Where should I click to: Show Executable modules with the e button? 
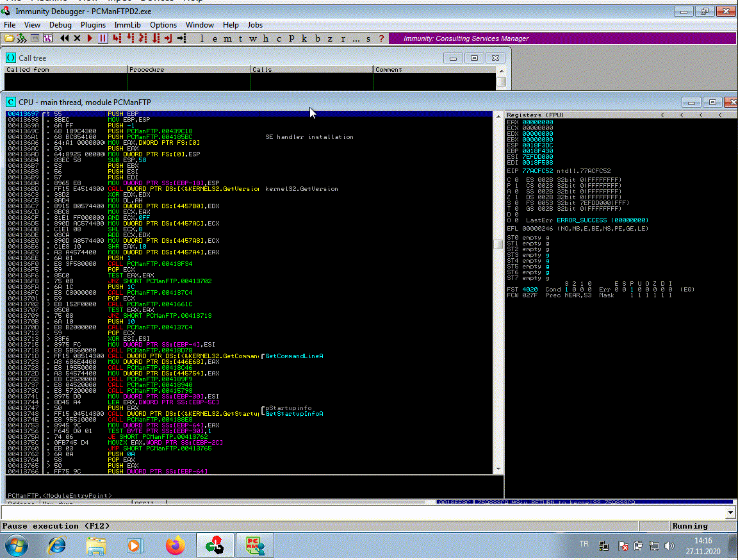(x=215, y=38)
